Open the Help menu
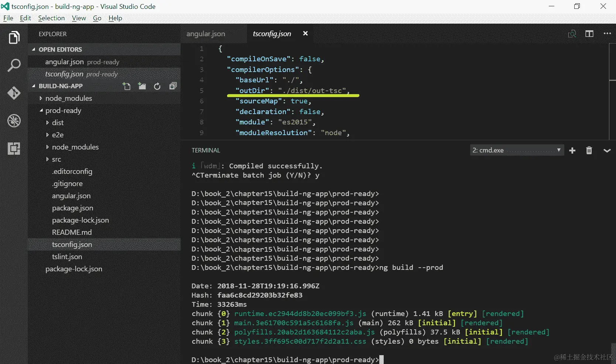This screenshot has height=364, width=616. (115, 18)
